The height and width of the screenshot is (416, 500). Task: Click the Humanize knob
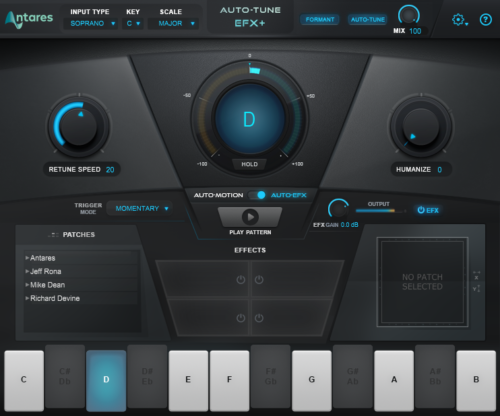(421, 127)
